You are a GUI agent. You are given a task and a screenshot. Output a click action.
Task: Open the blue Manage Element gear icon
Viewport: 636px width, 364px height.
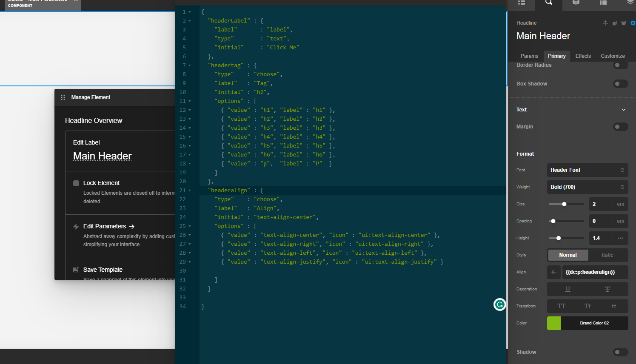click(x=633, y=23)
